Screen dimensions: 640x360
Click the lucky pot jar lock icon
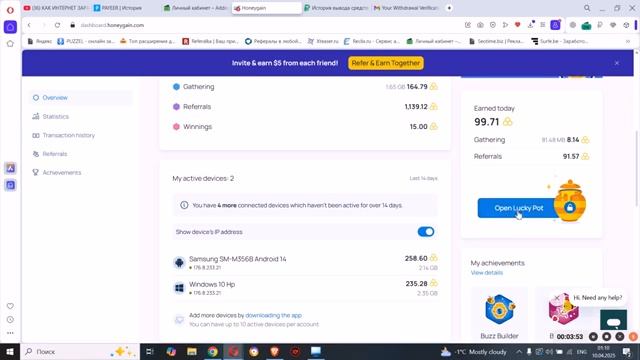coord(570,207)
